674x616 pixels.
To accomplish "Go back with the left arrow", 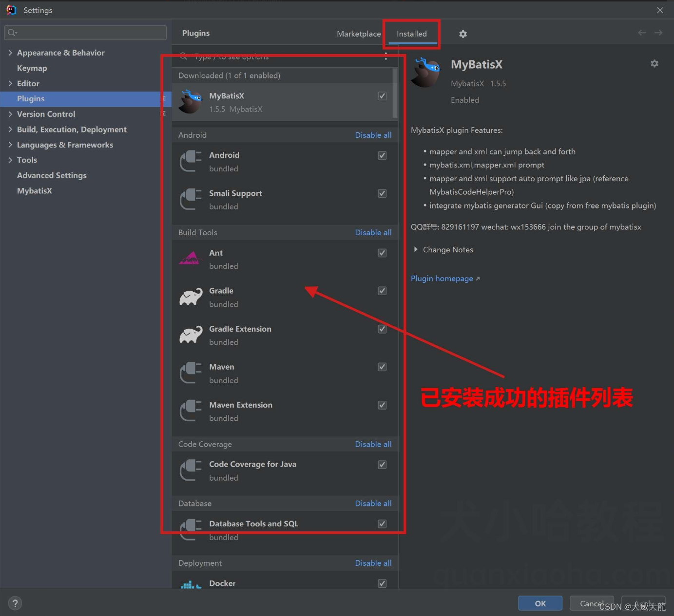I will pos(642,33).
